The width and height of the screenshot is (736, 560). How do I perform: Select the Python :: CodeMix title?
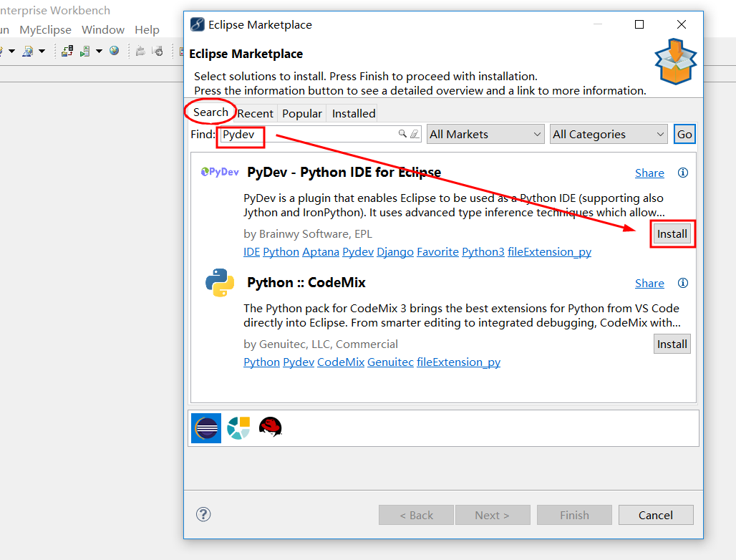[306, 283]
